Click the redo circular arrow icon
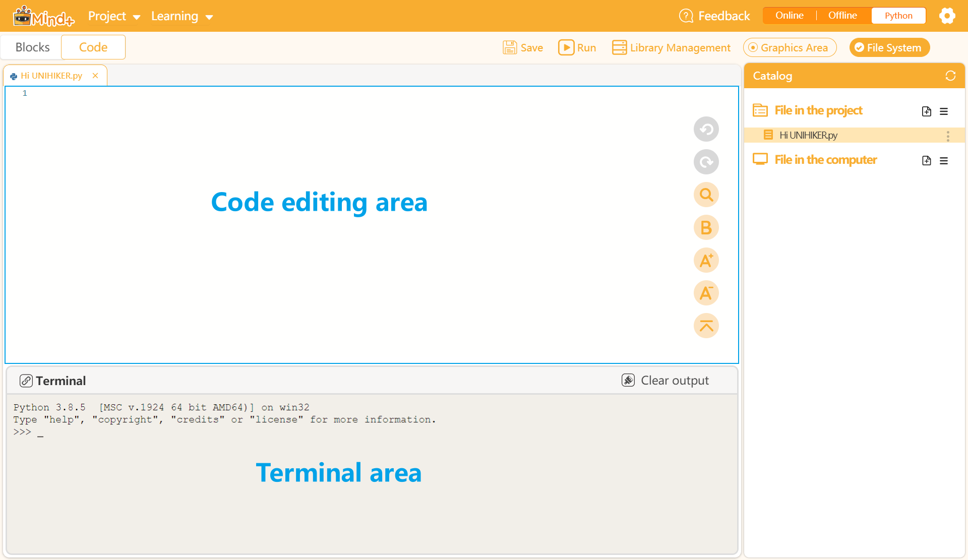The width and height of the screenshot is (968, 560). coord(706,162)
